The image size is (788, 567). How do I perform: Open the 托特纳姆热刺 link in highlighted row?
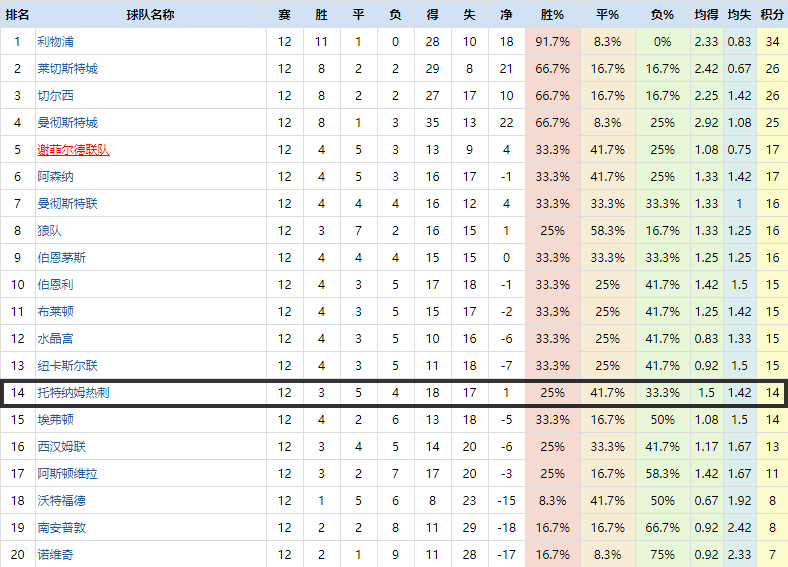coord(73,393)
